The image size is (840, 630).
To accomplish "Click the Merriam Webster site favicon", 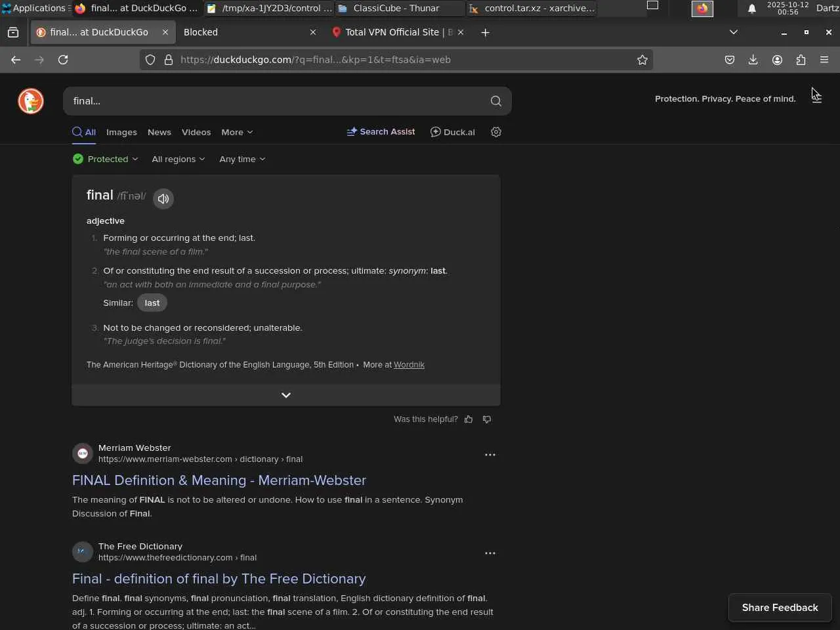I will 83,453.
